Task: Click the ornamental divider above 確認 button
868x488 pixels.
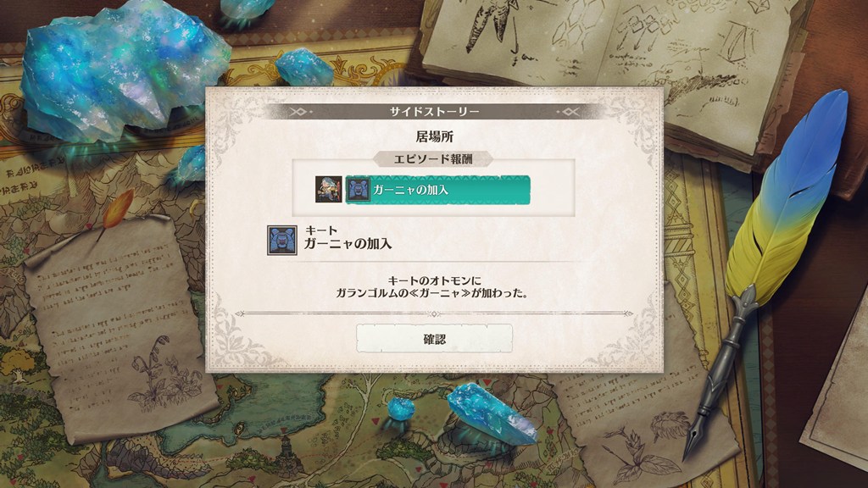Action: [434, 313]
